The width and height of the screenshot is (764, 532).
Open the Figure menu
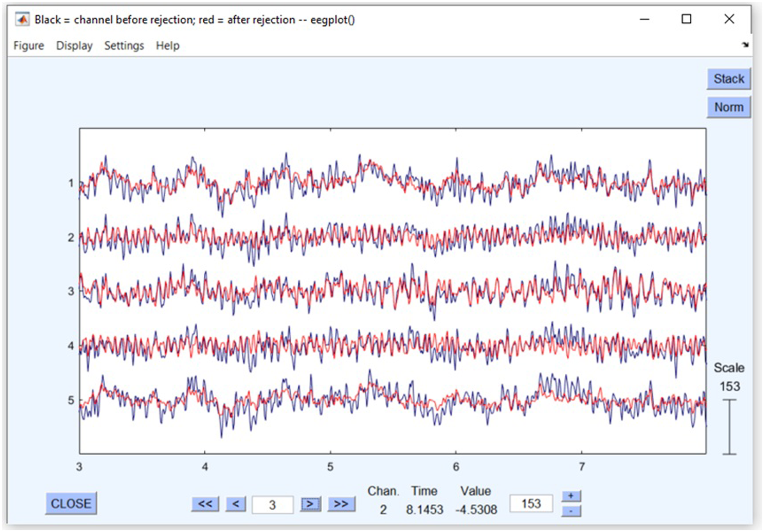point(29,45)
